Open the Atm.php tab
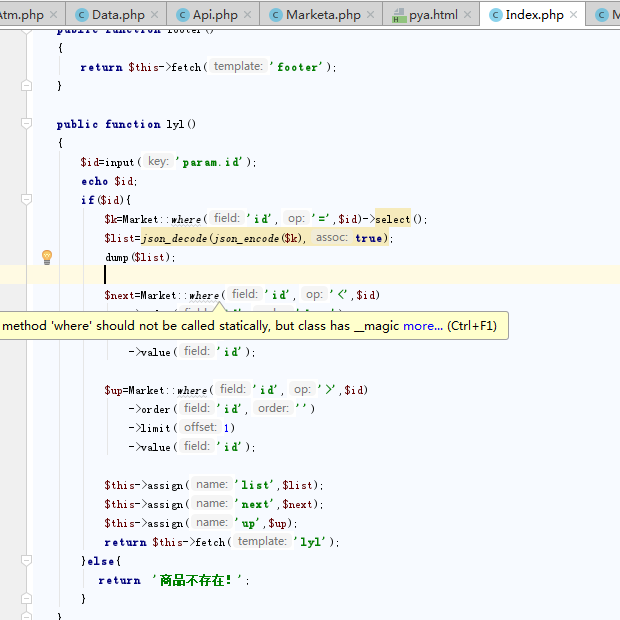Image resolution: width=620 pixels, height=620 pixels. [x=21, y=15]
